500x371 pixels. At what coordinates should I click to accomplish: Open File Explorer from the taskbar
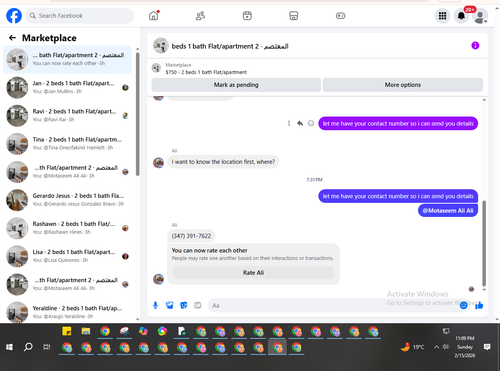[x=86, y=331]
